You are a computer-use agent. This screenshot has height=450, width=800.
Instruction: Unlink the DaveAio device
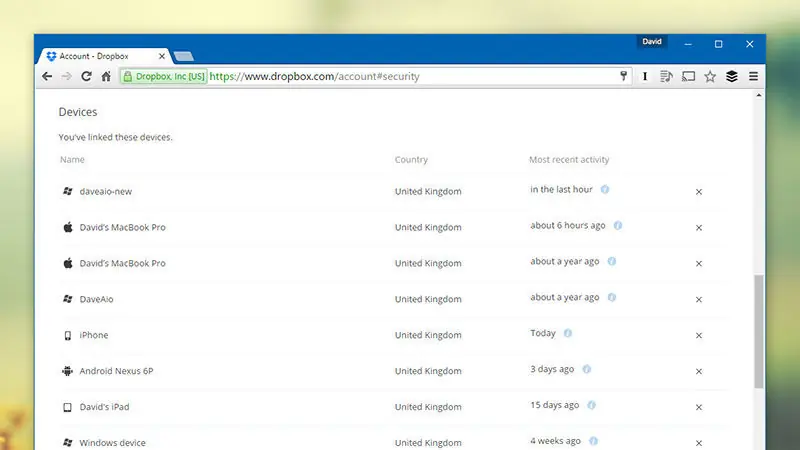coord(699,299)
